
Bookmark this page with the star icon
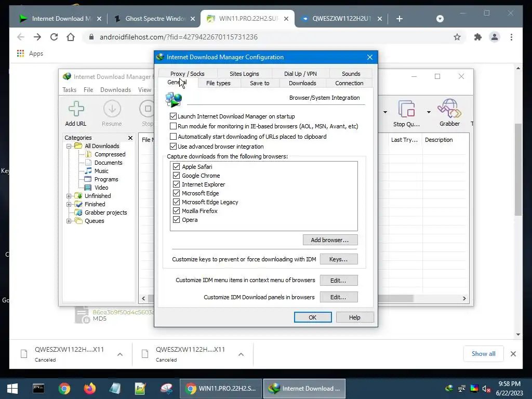(x=457, y=37)
